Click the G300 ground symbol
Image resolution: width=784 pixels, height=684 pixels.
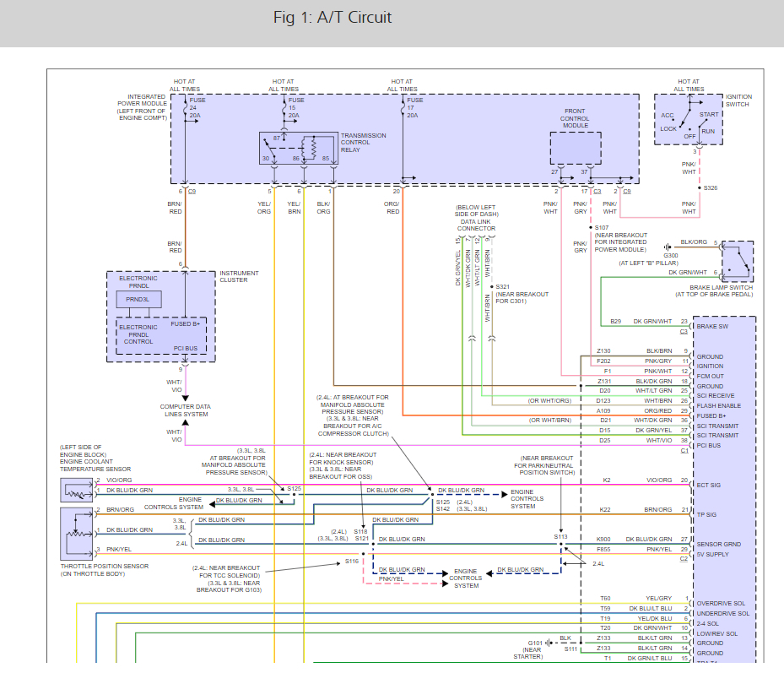point(668,247)
